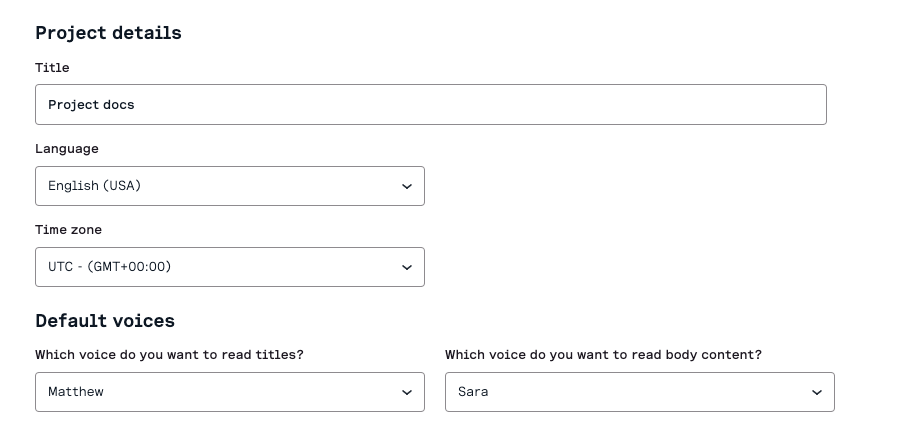Image resolution: width=905 pixels, height=432 pixels.
Task: Expand the Sara voice dropdown
Action: 639,392
